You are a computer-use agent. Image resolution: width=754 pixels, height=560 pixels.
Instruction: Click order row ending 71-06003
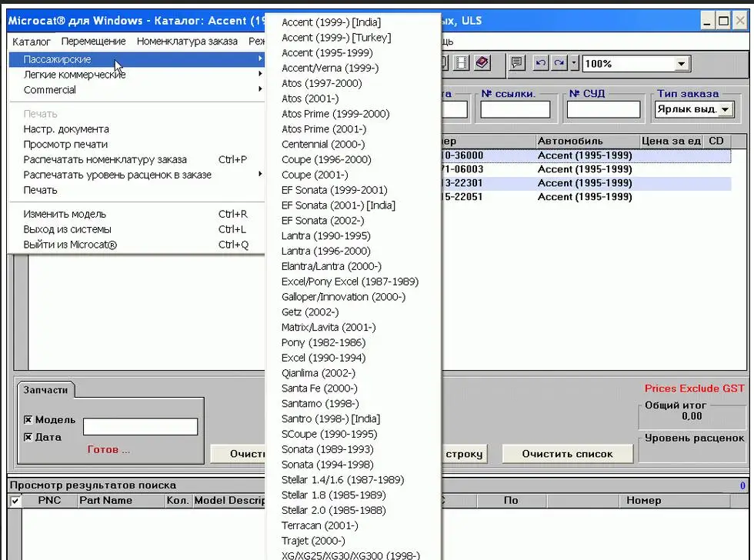pyautogui.click(x=586, y=169)
